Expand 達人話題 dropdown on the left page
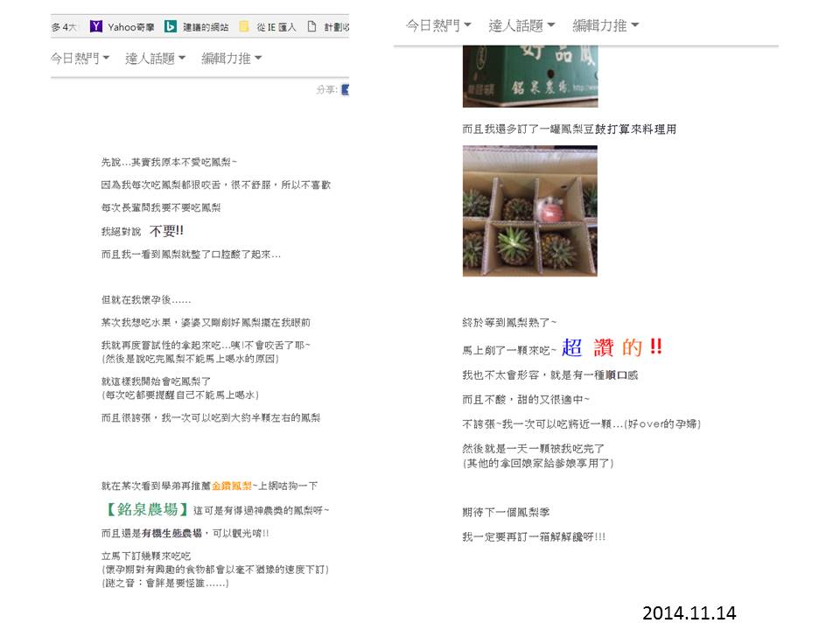The image size is (840, 630). (x=156, y=59)
